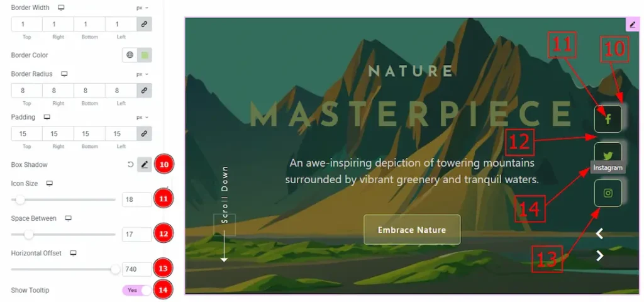Click the Twitter social icon
The height and width of the screenshot is (302, 644).
608,153
